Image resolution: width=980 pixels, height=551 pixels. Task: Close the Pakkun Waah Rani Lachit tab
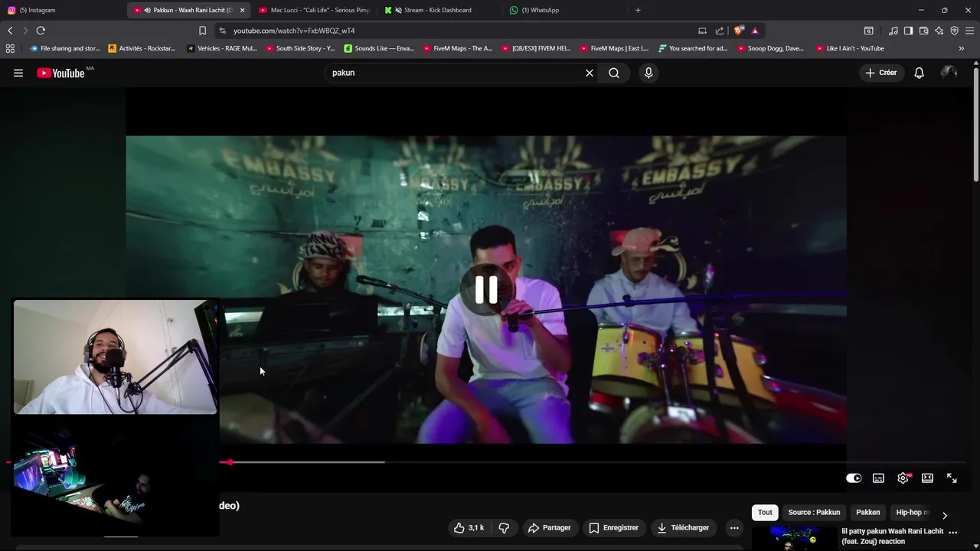[242, 10]
